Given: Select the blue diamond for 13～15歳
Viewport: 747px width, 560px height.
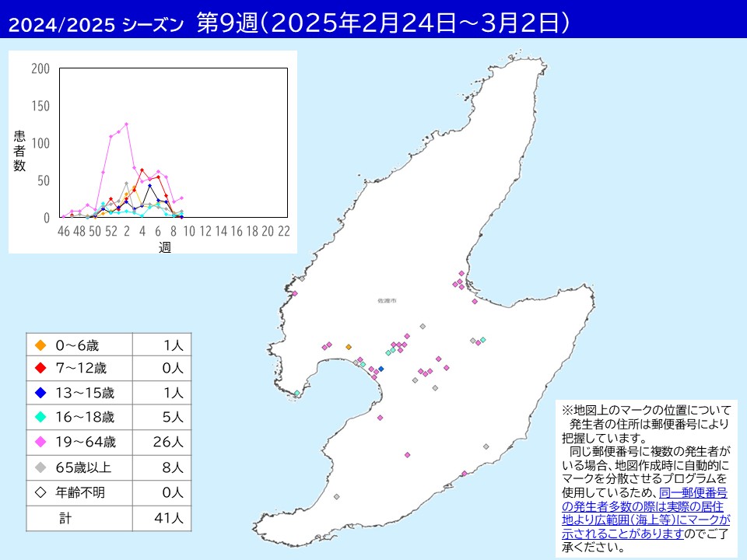Looking at the screenshot, I should pos(41,393).
